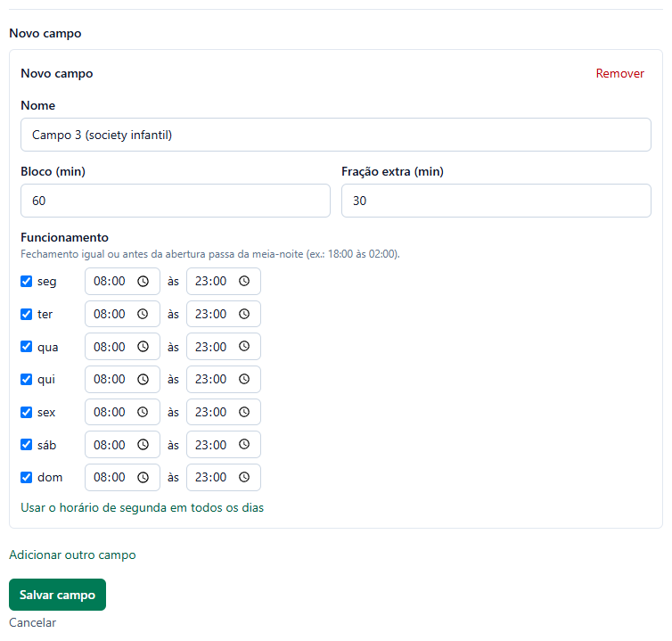Click ter opening time value 08:00
Screen dimensions: 672x641
(110, 315)
